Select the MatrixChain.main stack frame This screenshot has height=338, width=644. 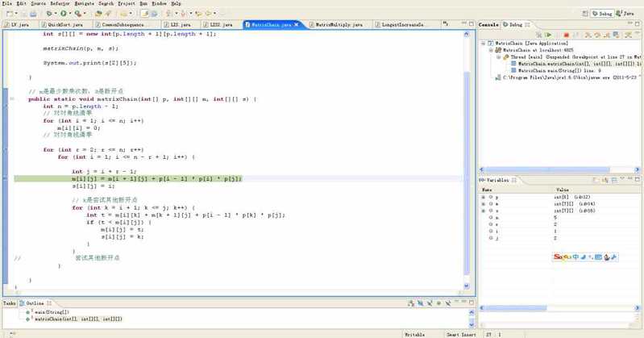tap(548, 71)
